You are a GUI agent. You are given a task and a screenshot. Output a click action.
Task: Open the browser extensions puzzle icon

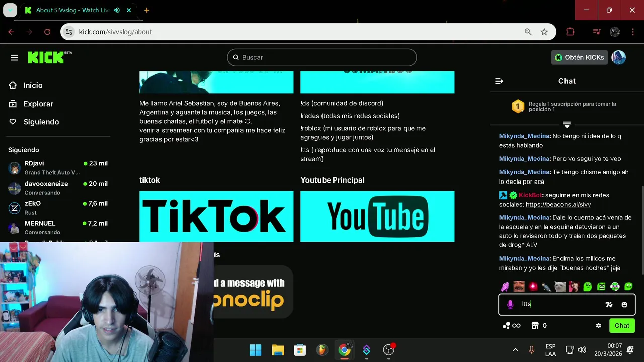point(570,32)
